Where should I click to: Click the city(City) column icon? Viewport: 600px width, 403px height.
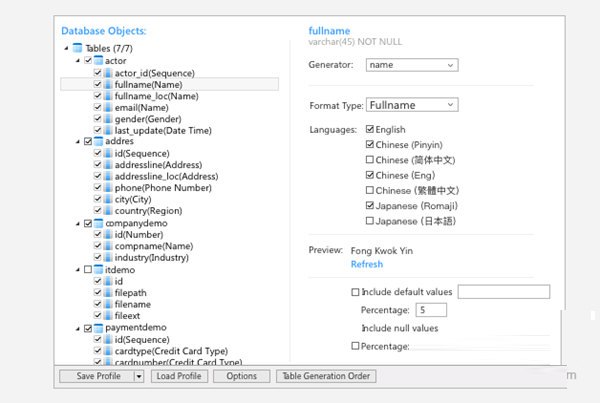click(x=108, y=199)
